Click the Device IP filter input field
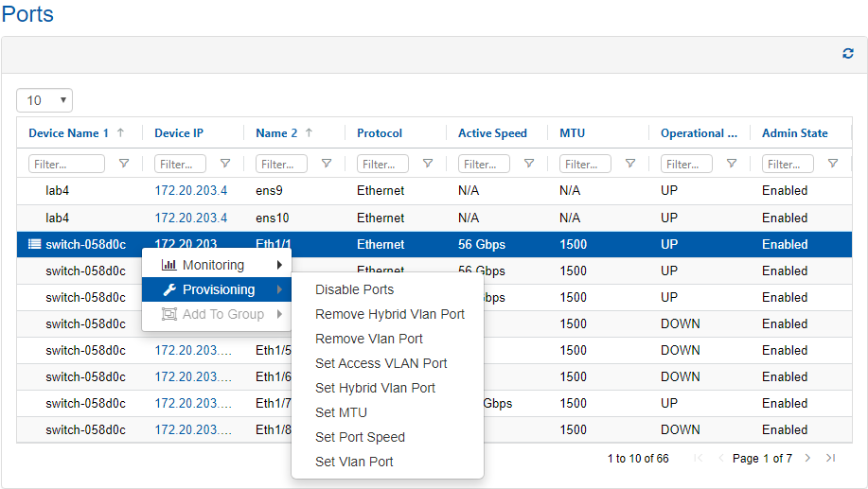 (x=180, y=164)
